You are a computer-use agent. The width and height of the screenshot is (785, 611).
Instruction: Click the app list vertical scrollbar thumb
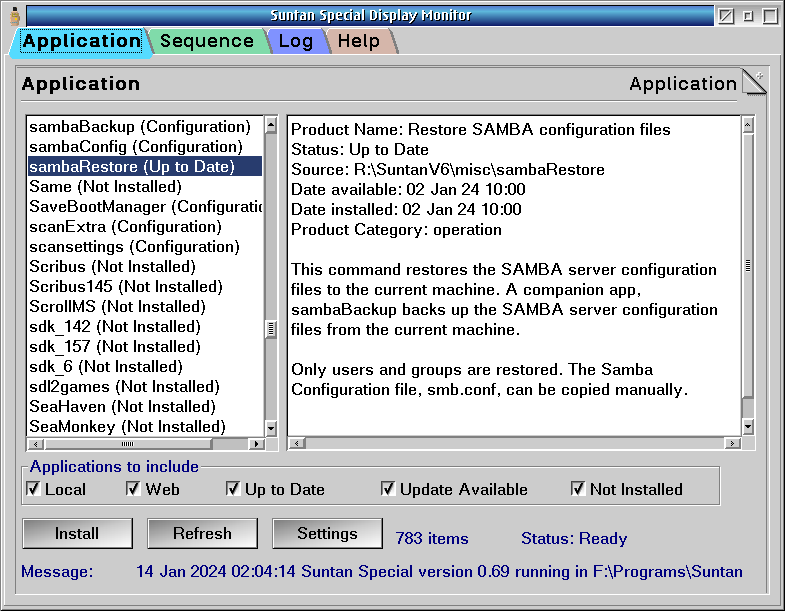[271, 329]
